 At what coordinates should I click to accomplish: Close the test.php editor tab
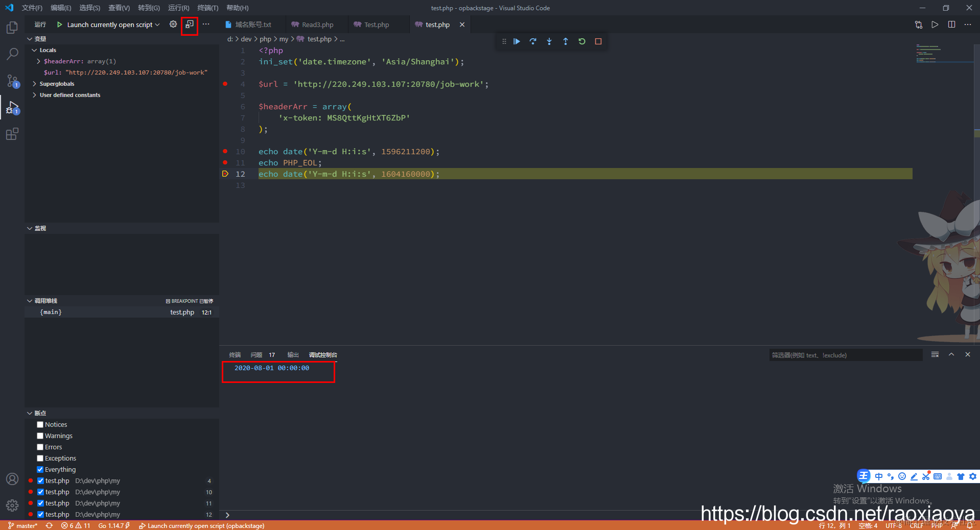pos(462,25)
